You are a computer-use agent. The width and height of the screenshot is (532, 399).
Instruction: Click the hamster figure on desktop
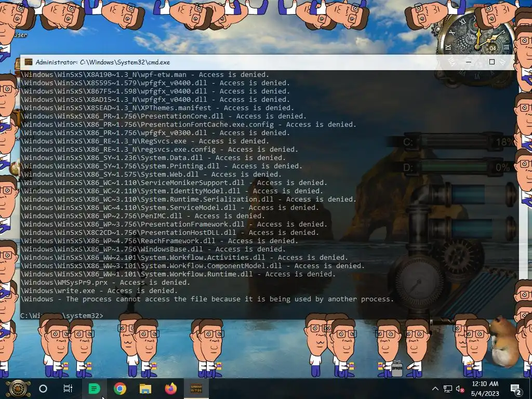point(504,342)
